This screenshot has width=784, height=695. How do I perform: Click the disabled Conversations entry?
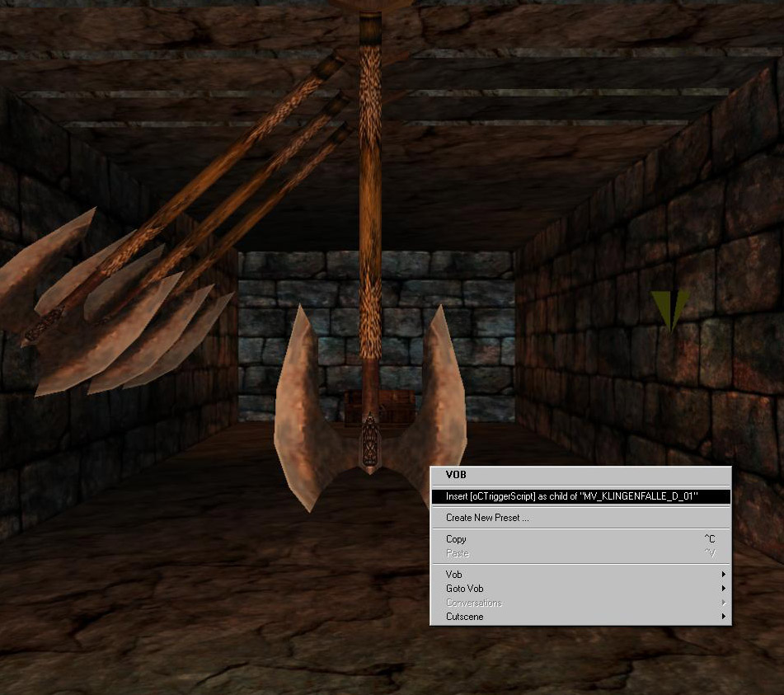click(473, 603)
